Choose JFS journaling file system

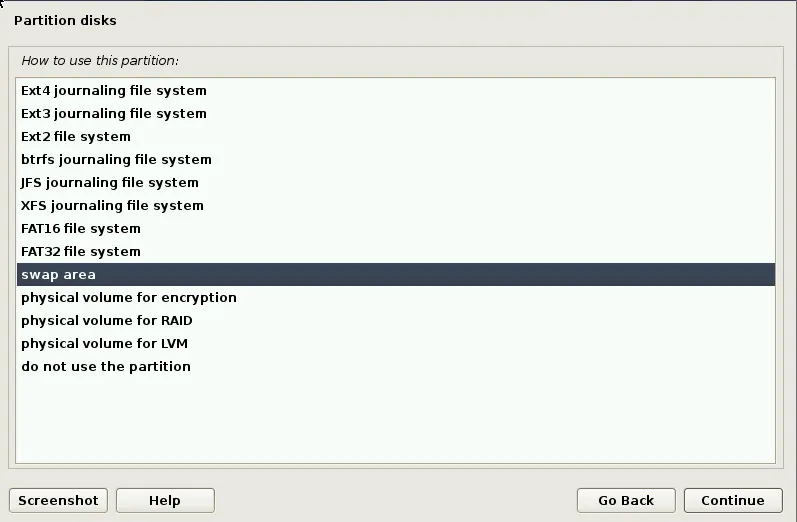point(395,182)
